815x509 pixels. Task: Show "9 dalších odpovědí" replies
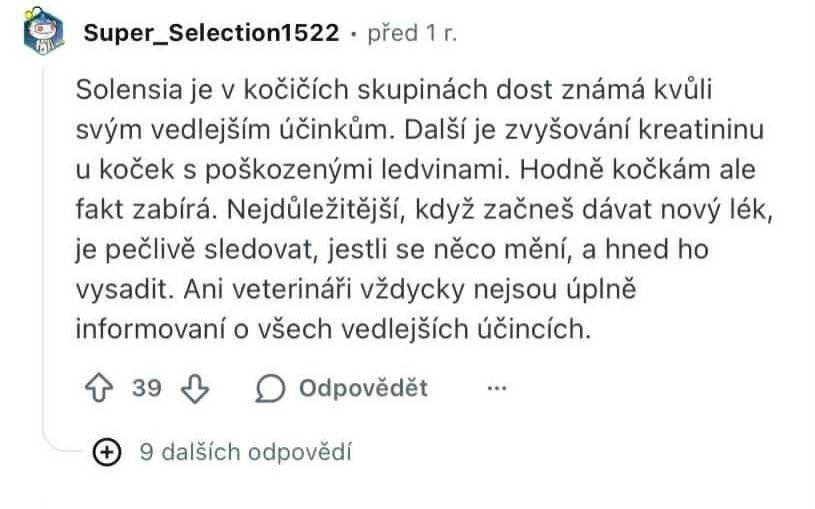tap(245, 452)
